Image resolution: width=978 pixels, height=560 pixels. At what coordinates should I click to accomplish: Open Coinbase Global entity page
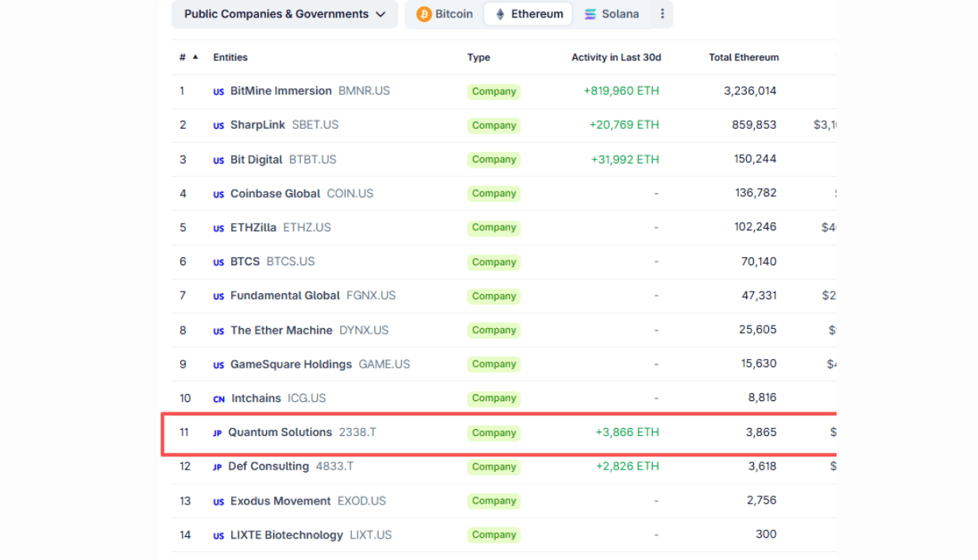[275, 193]
